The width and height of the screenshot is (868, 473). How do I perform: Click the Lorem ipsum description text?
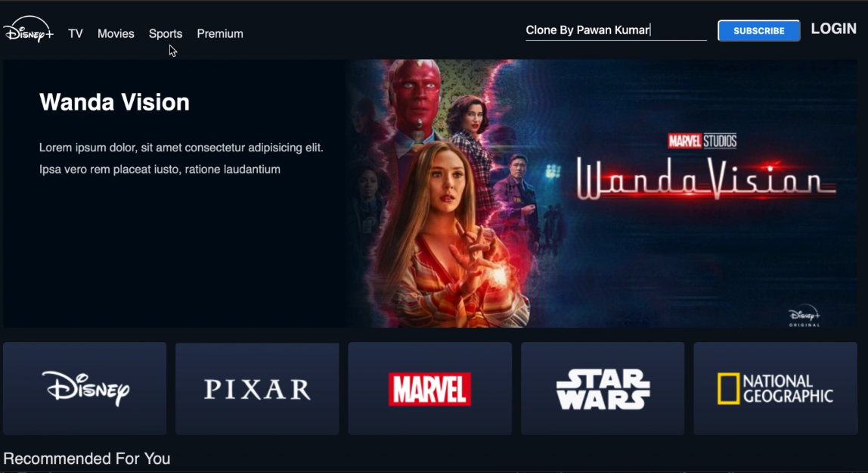pyautogui.click(x=181, y=158)
